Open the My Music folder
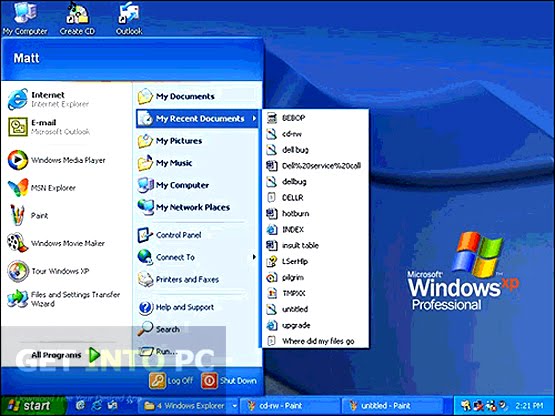The height and width of the screenshot is (416, 555). (165, 163)
